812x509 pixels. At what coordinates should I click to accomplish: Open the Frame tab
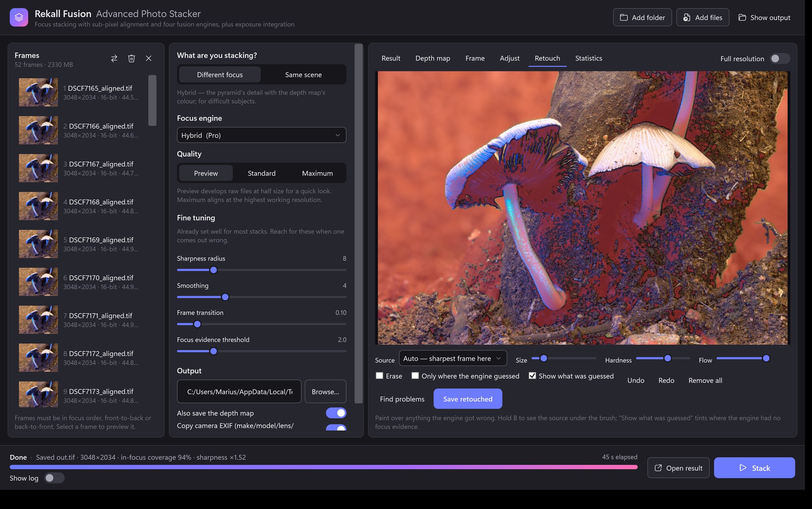475,58
